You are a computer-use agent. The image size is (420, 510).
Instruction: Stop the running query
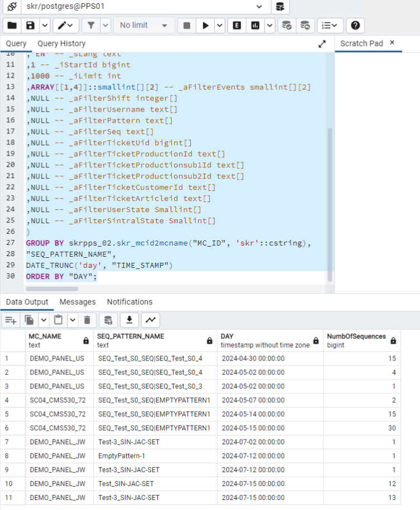(x=187, y=25)
